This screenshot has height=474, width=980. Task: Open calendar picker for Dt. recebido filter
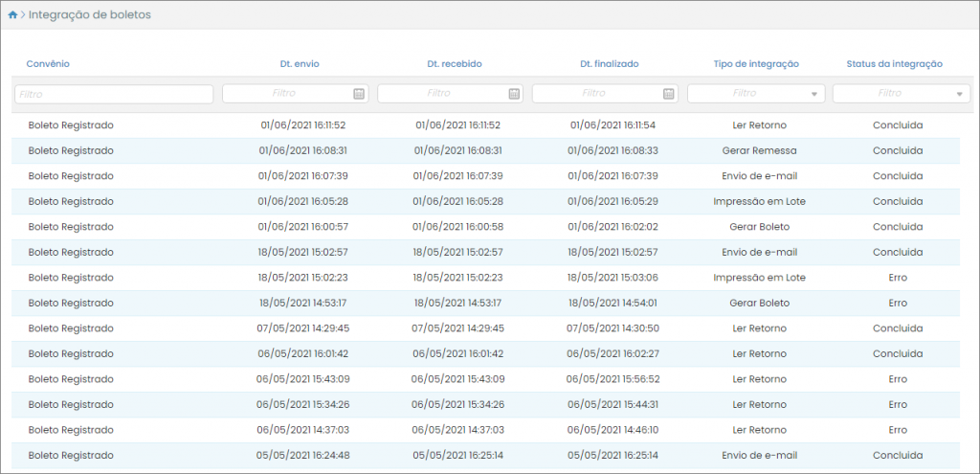514,94
